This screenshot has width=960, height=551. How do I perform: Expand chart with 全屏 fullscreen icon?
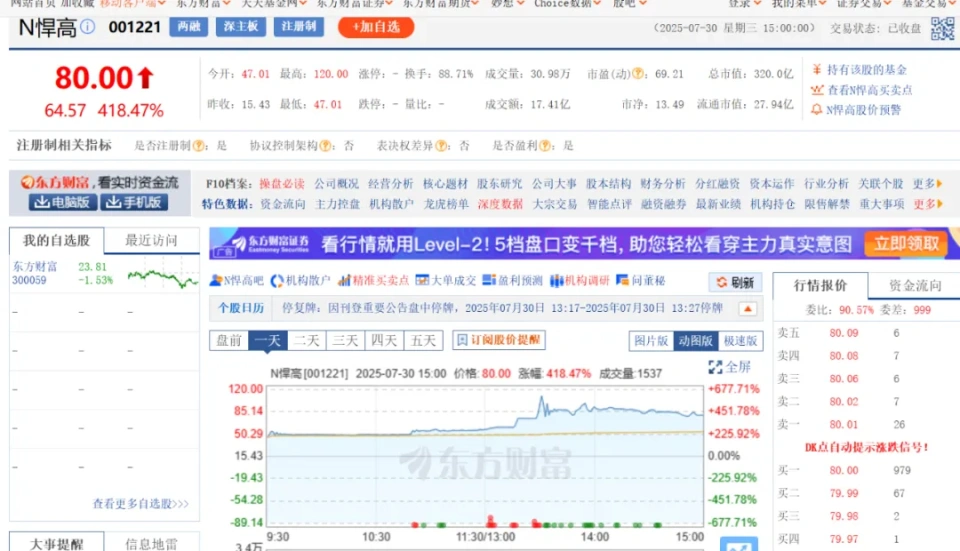coord(729,367)
